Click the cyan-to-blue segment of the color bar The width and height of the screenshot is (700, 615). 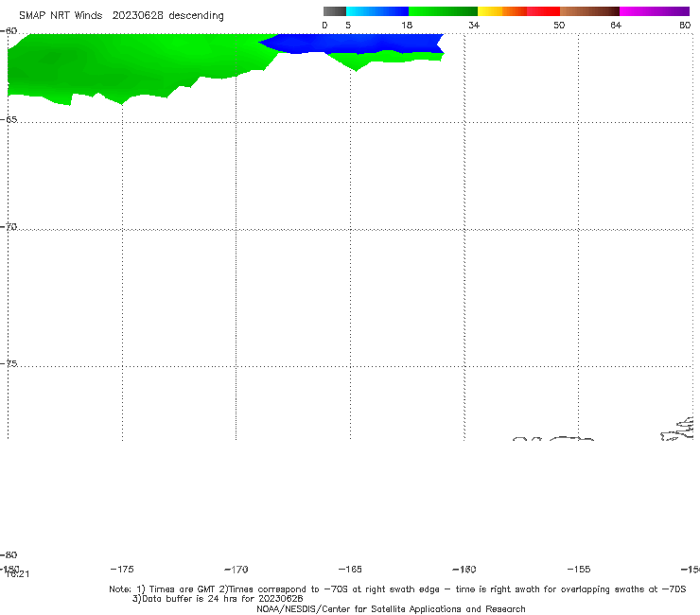click(377, 11)
